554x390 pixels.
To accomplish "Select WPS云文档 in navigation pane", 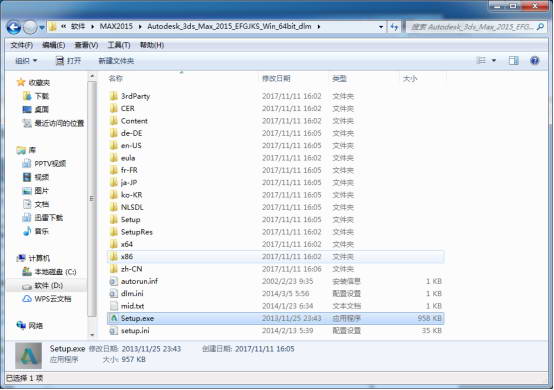I will [53, 299].
